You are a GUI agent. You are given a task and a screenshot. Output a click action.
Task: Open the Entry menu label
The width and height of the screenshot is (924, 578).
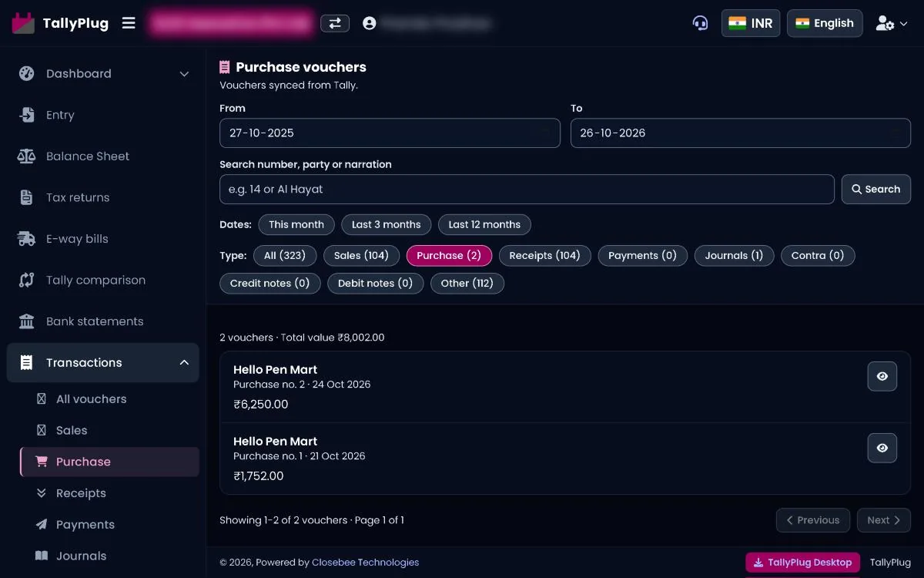pyautogui.click(x=60, y=115)
